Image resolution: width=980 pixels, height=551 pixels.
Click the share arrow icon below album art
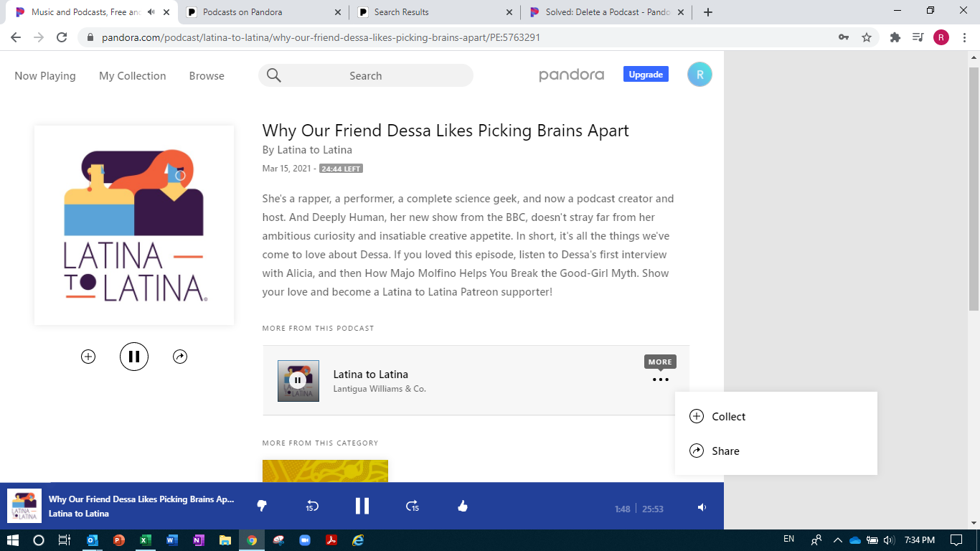[x=180, y=357]
